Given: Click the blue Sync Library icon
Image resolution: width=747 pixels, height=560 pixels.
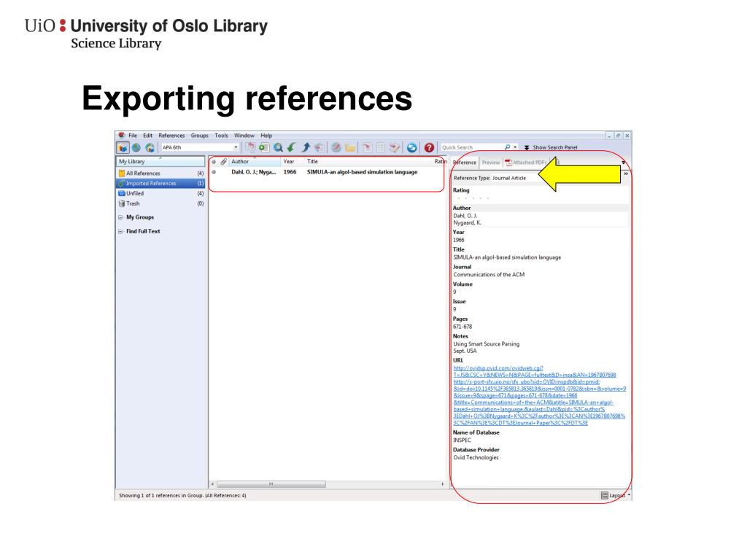Looking at the screenshot, I should click(x=411, y=147).
